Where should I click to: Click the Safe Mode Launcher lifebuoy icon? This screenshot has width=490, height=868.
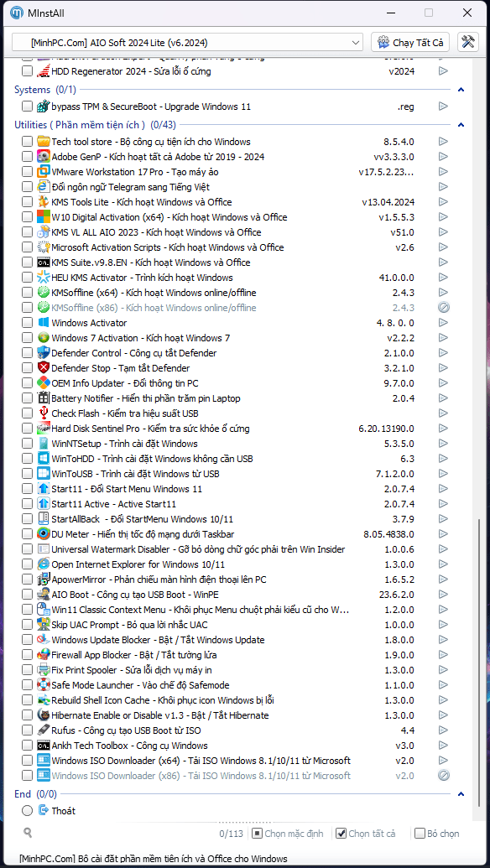coord(43,685)
